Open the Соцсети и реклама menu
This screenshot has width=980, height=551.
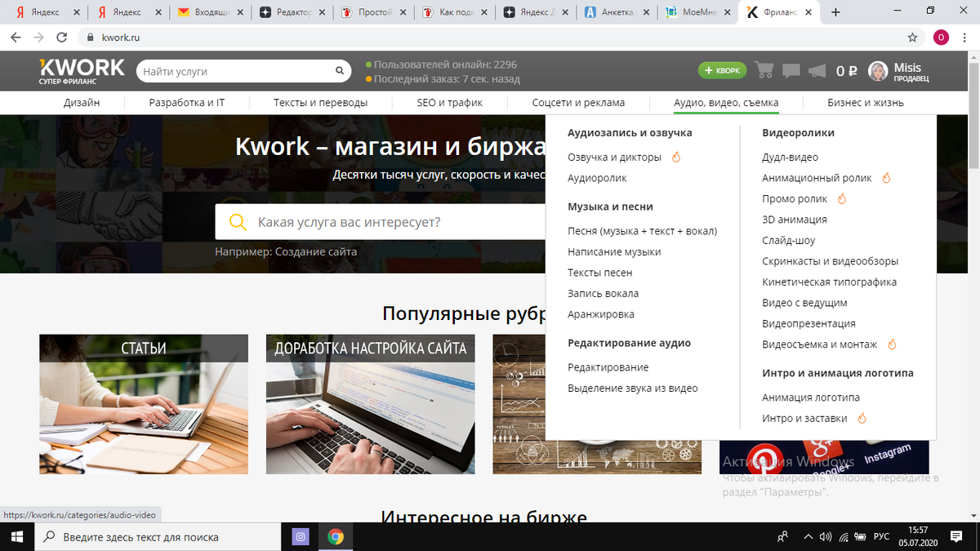578,103
